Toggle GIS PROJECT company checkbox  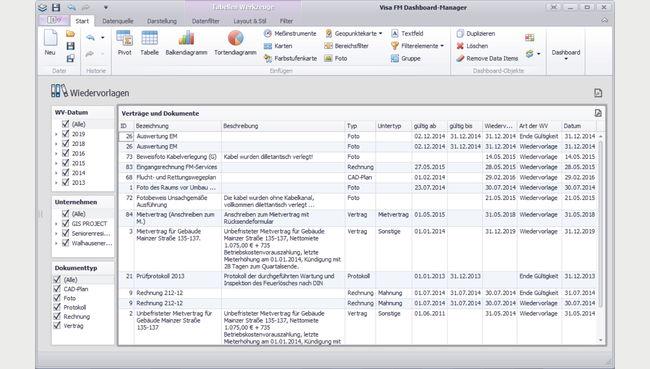(x=65, y=223)
